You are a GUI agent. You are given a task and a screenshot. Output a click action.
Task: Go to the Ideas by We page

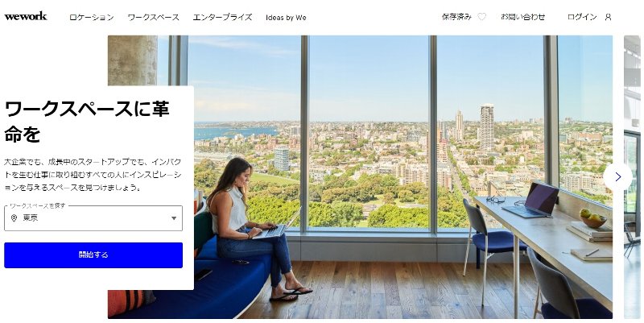[286, 18]
